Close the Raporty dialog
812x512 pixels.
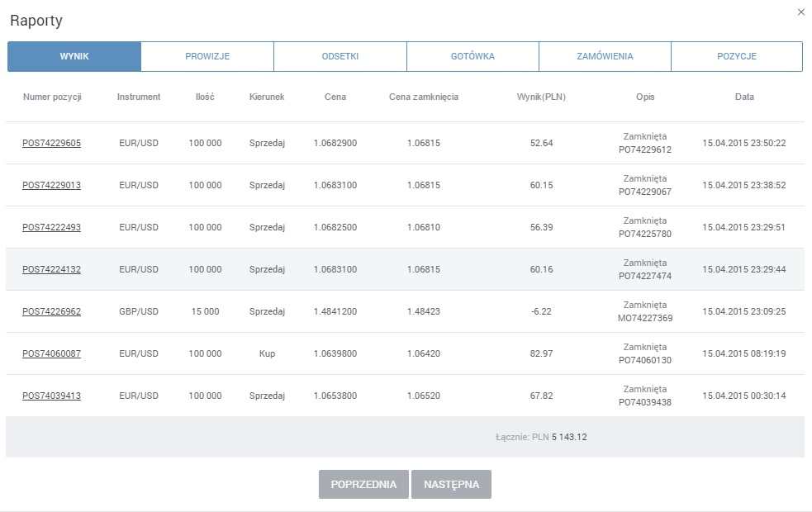tap(800, 12)
